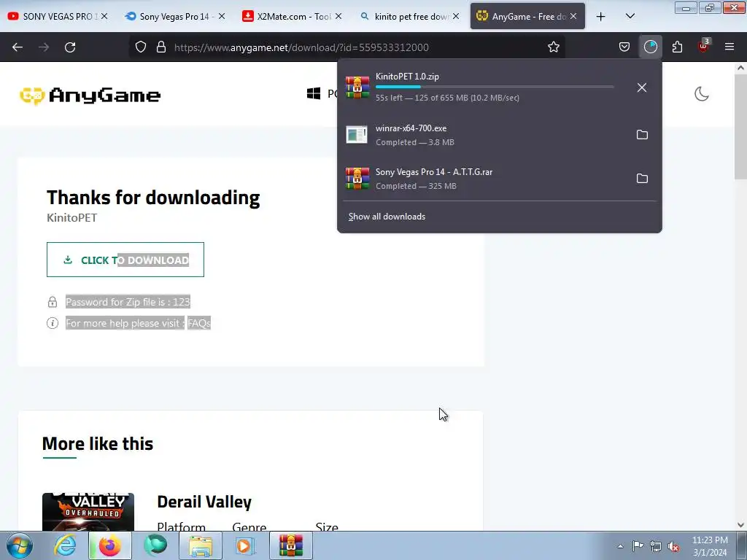Click the lock icon beside password text
This screenshot has height=560, width=747.
(x=53, y=302)
